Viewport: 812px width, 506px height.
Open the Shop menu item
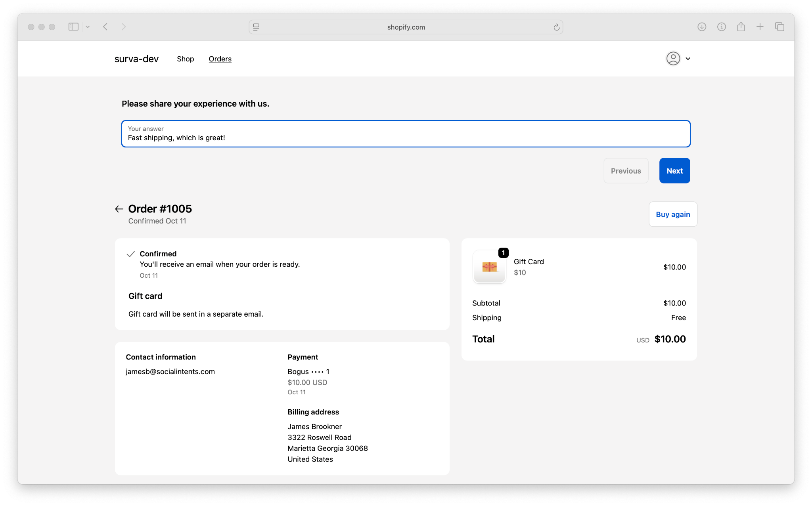185,59
